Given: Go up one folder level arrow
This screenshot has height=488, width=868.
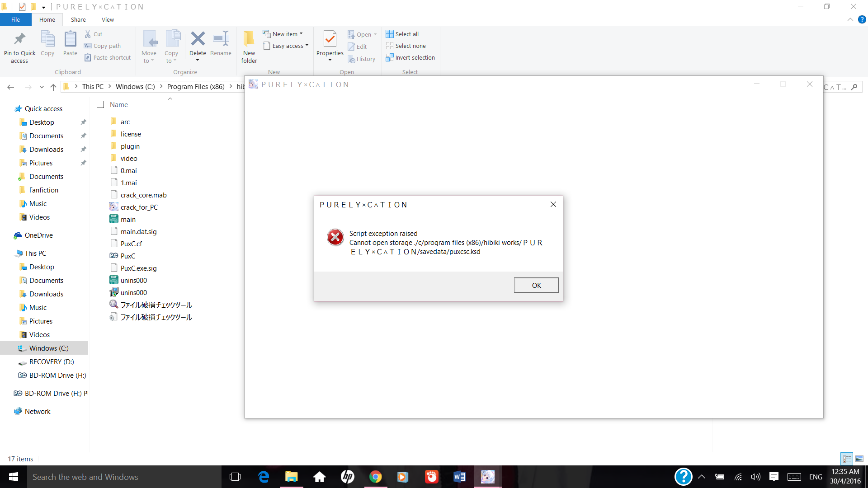Looking at the screenshot, I should (x=53, y=87).
